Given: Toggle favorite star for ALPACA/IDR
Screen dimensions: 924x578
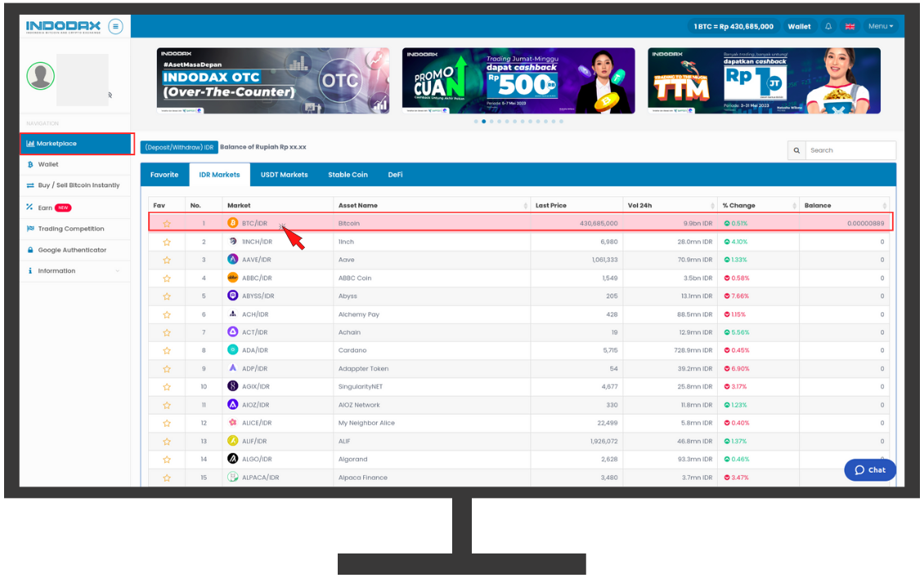Looking at the screenshot, I should [167, 477].
